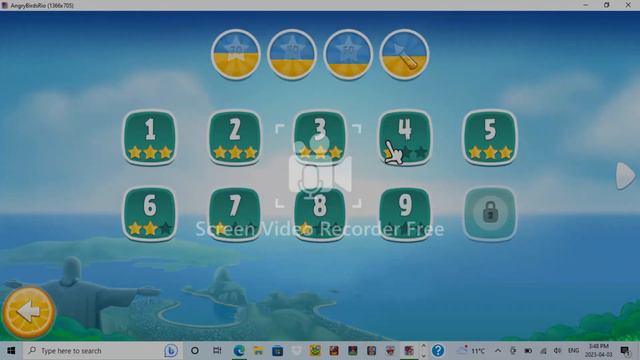Switch ENG input language indicator
The image size is (640, 360).
(573, 351)
